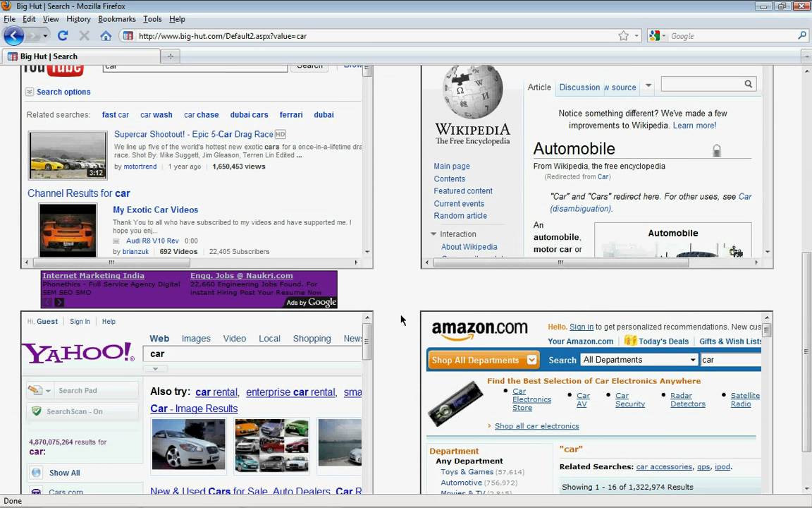Select the Big Hut | Search browser tab
The image size is (812, 508).
(82, 56)
